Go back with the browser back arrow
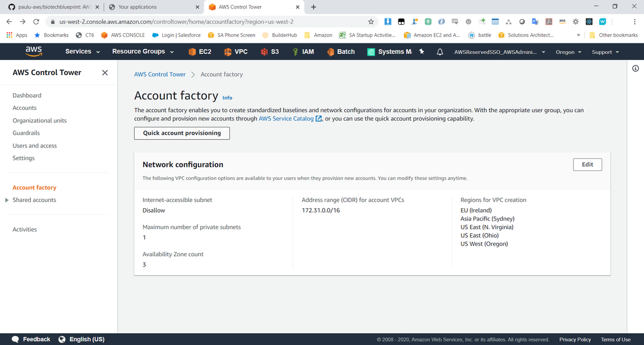 (x=10, y=22)
